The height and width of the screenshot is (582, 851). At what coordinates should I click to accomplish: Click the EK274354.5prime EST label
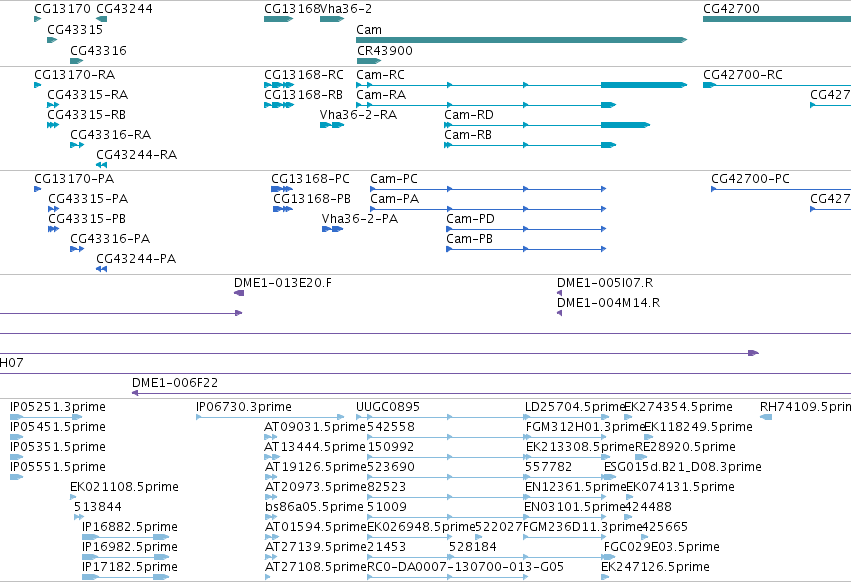(x=678, y=407)
